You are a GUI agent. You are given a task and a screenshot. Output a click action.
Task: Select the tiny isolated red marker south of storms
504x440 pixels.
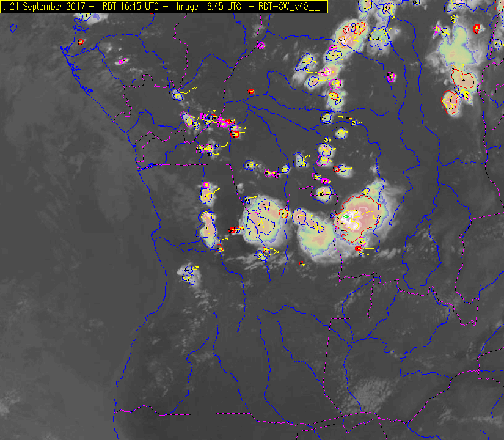pos(301,263)
